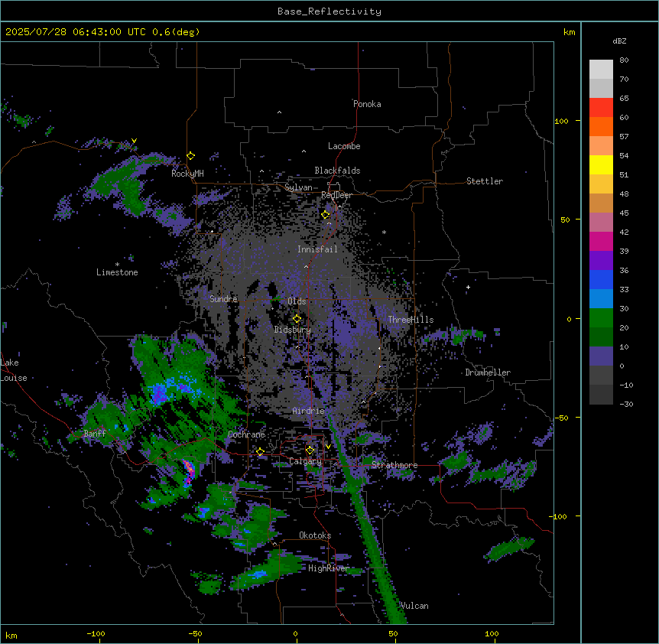Click the HighRiver label
Viewport: 659px width, 644px height.
tap(329, 568)
